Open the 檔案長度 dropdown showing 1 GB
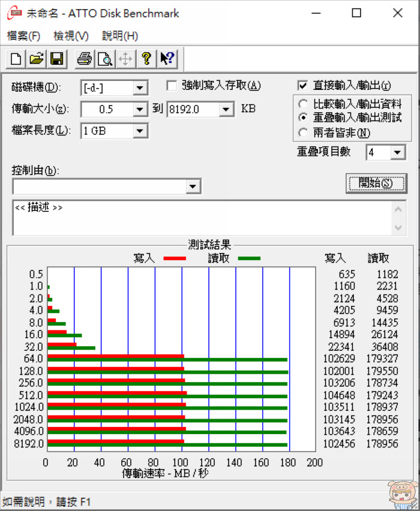 [140, 131]
